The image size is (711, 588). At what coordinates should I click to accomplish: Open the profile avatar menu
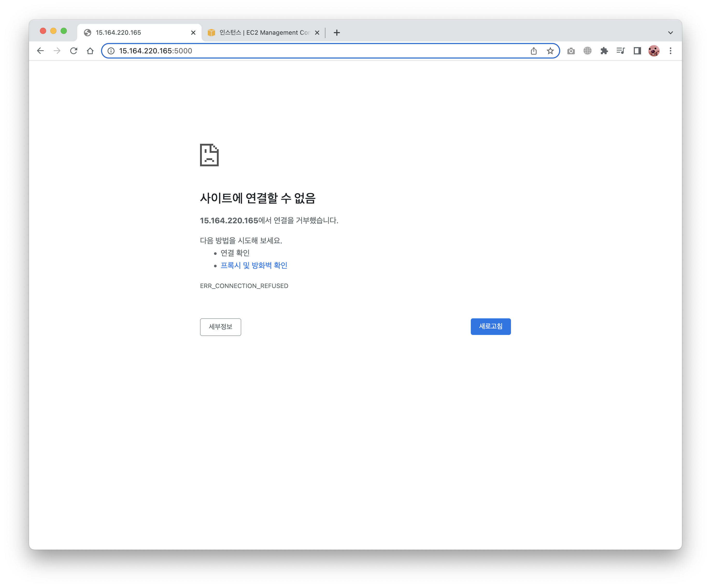click(x=654, y=51)
